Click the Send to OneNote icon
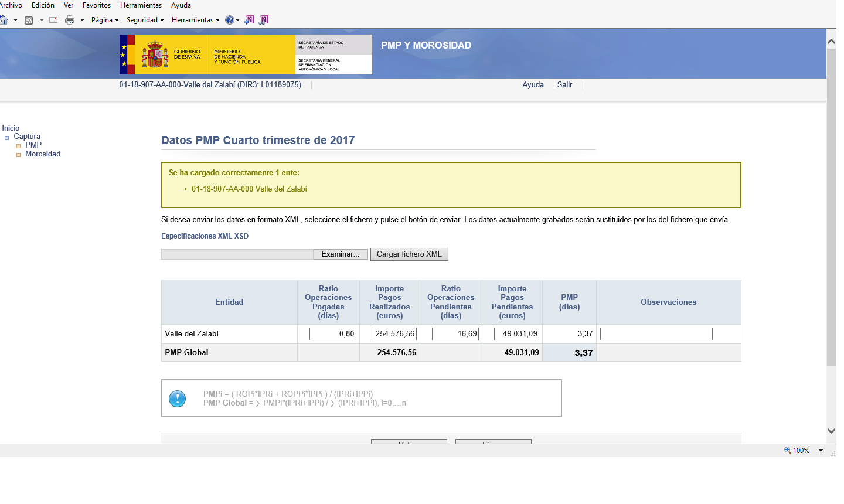This screenshot has width=844, height=504. 249,20
